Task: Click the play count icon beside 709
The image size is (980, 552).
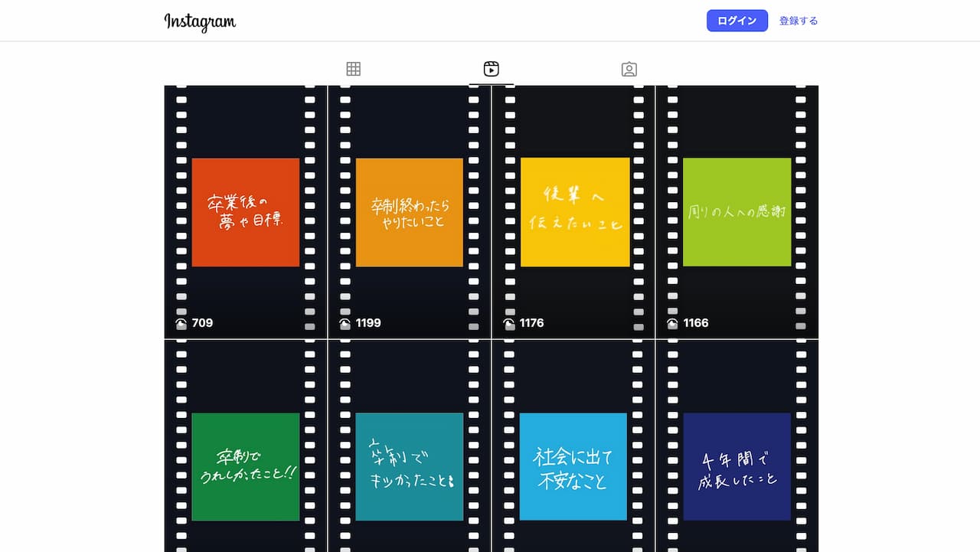Action: point(181,323)
